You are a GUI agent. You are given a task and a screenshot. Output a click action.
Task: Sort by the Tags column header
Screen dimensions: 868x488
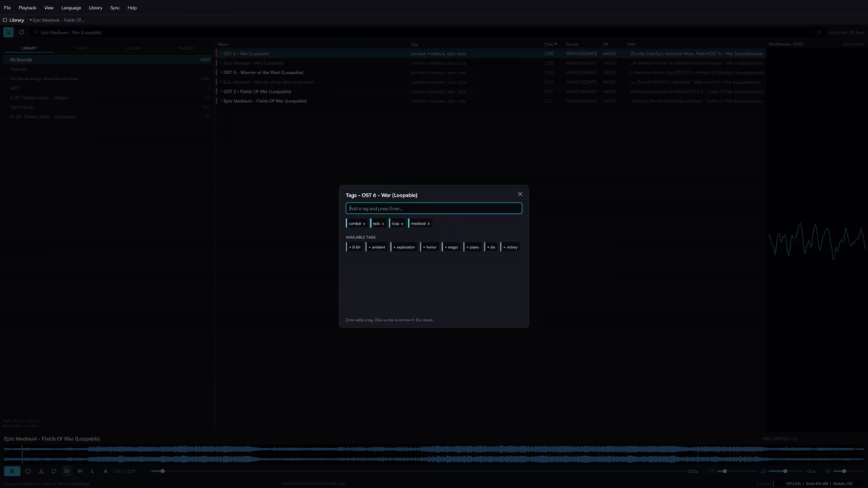pos(415,44)
